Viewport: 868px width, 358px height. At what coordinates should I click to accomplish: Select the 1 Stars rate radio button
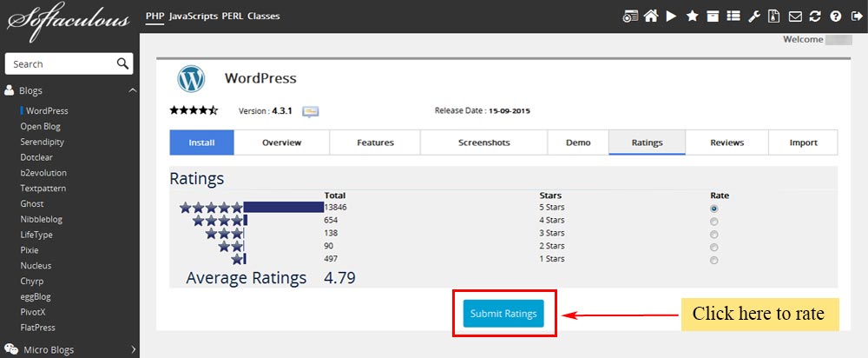[x=714, y=260]
